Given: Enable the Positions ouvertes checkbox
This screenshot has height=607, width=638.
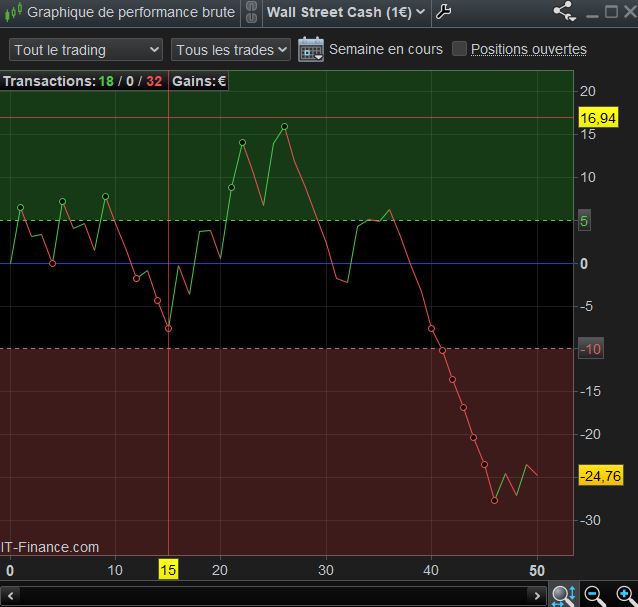Looking at the screenshot, I should click(x=459, y=49).
